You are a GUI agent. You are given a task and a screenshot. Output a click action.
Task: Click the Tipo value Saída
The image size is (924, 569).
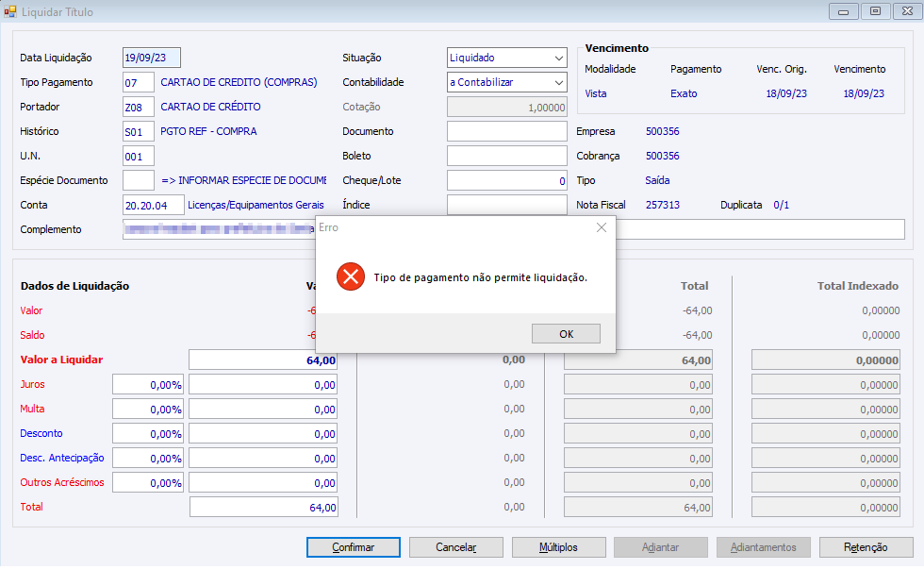[657, 180]
